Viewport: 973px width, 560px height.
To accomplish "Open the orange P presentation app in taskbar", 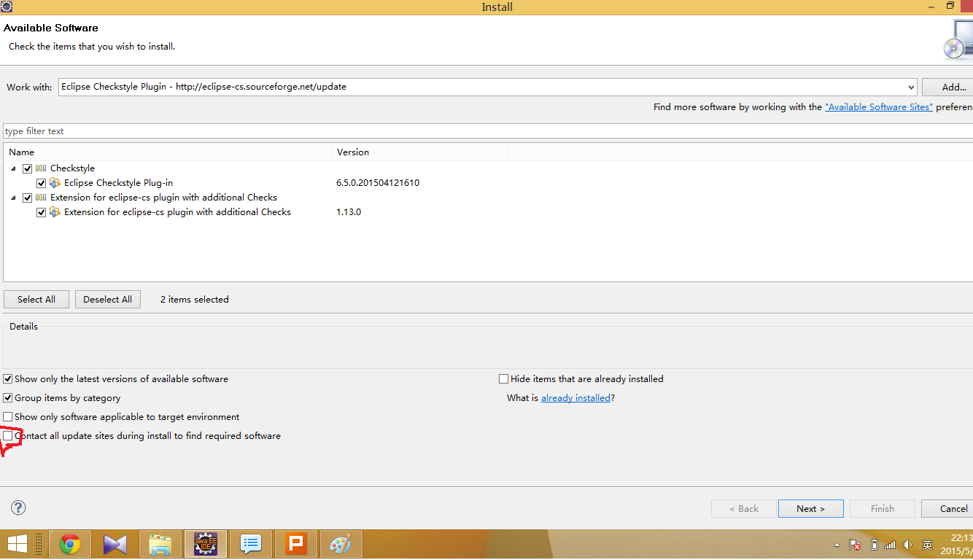I will point(296,544).
